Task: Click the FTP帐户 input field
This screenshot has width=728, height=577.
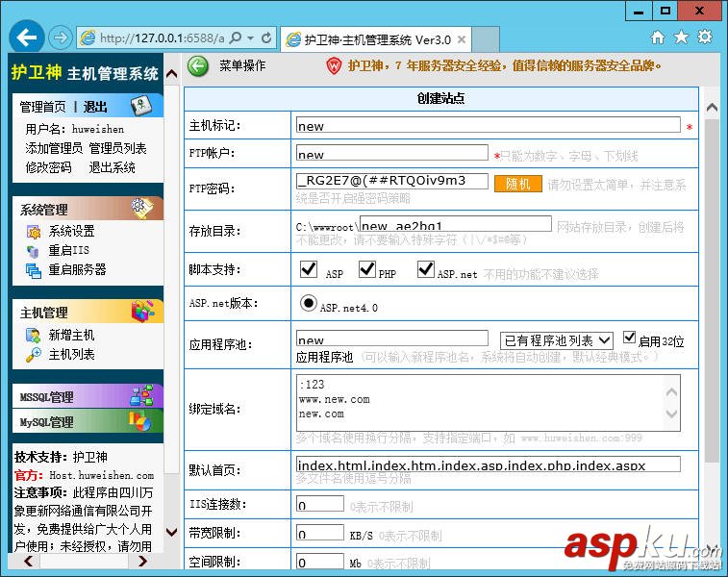Action: point(391,153)
